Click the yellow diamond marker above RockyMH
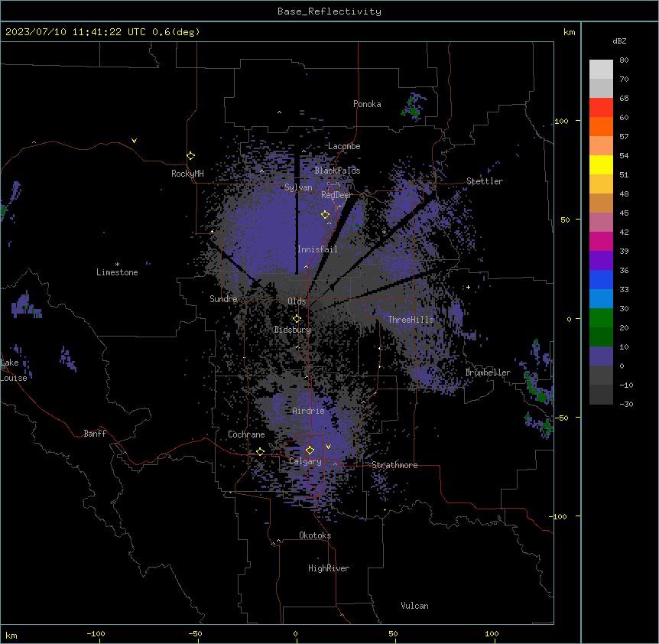Screen dimensions: 659x644 191,156
